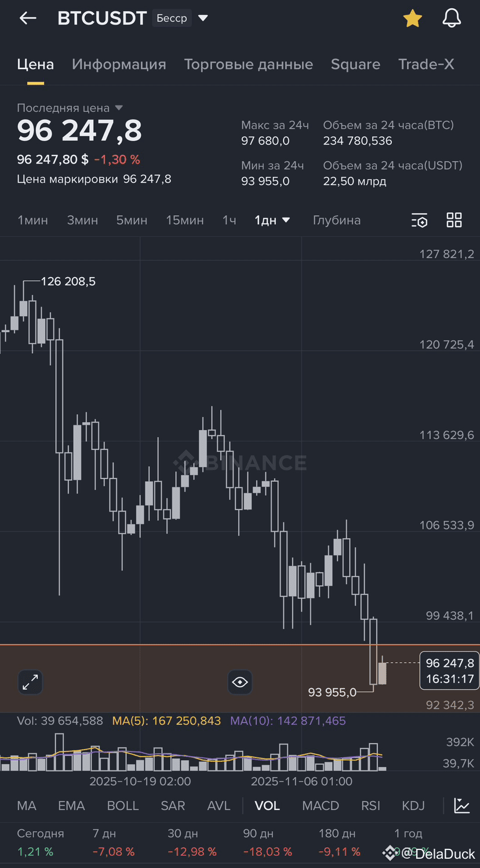The height and width of the screenshot is (868, 480).
Task: Select the 3мин interval
Action: tap(82, 220)
